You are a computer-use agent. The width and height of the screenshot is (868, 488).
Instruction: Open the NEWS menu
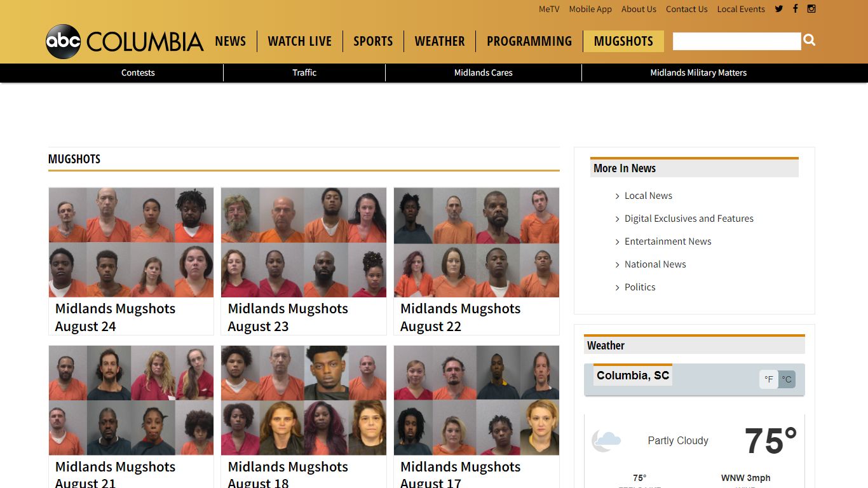(230, 41)
